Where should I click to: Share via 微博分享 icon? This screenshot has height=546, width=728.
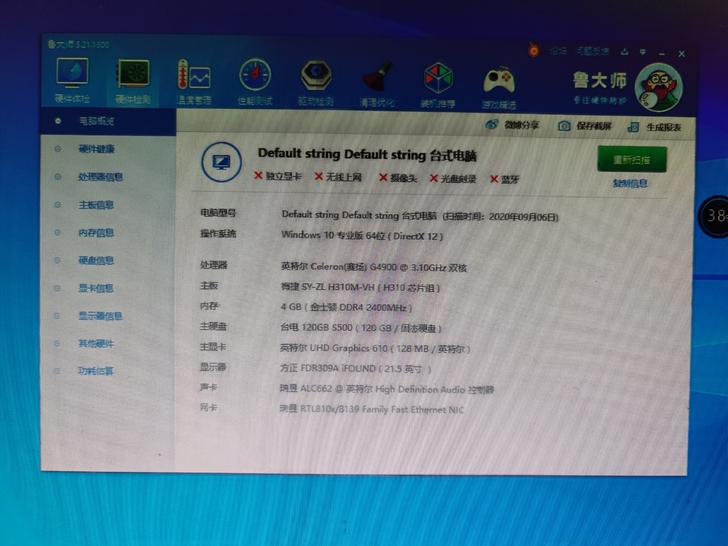[x=512, y=125]
